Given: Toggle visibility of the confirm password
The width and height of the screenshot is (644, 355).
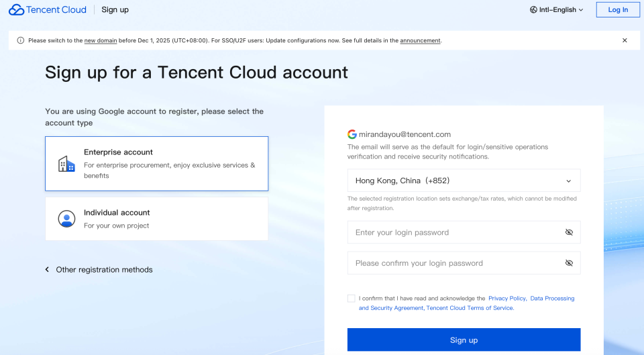Looking at the screenshot, I should [x=569, y=263].
